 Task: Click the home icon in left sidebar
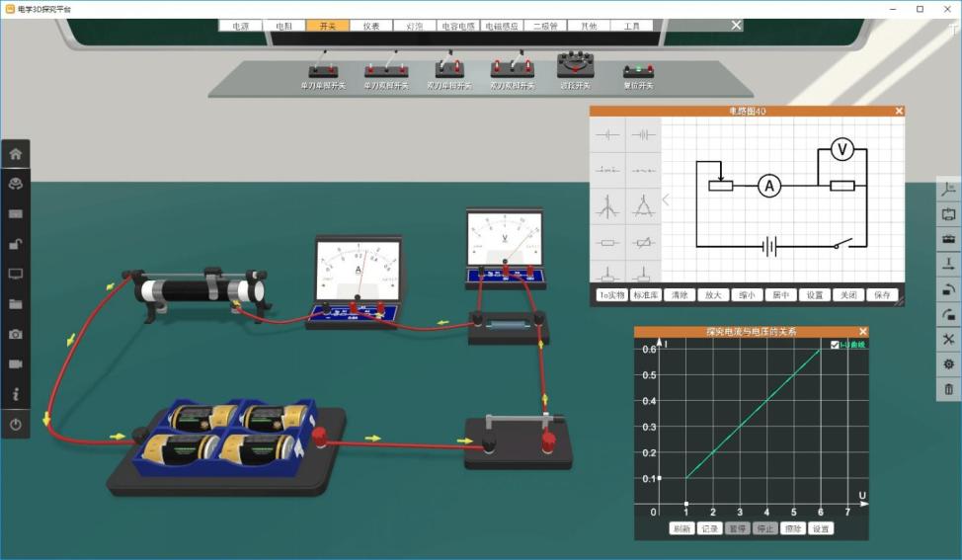[15, 154]
